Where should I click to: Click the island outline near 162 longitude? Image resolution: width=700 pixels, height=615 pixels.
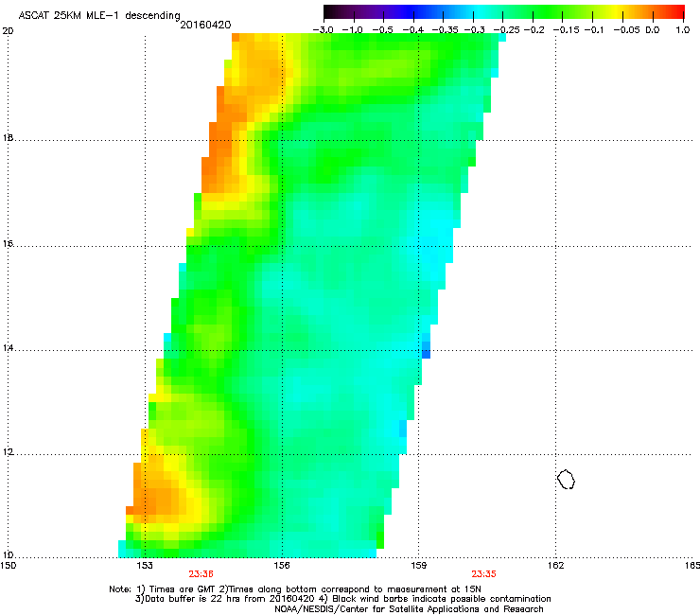click(x=566, y=479)
